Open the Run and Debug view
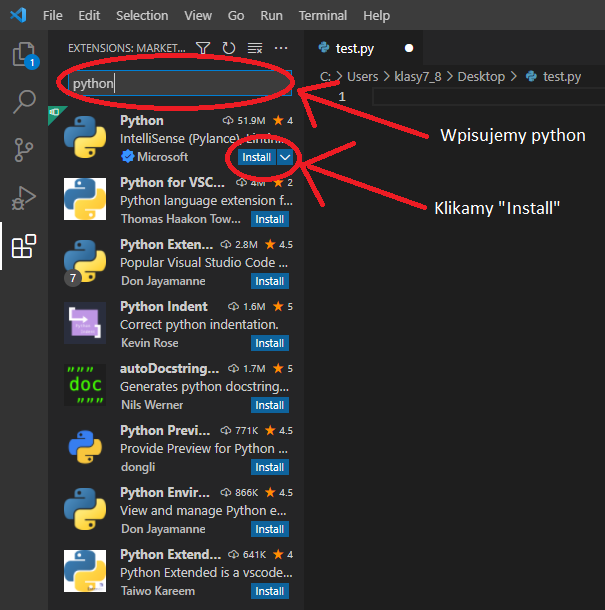This screenshot has width=605, height=610. click(x=24, y=198)
